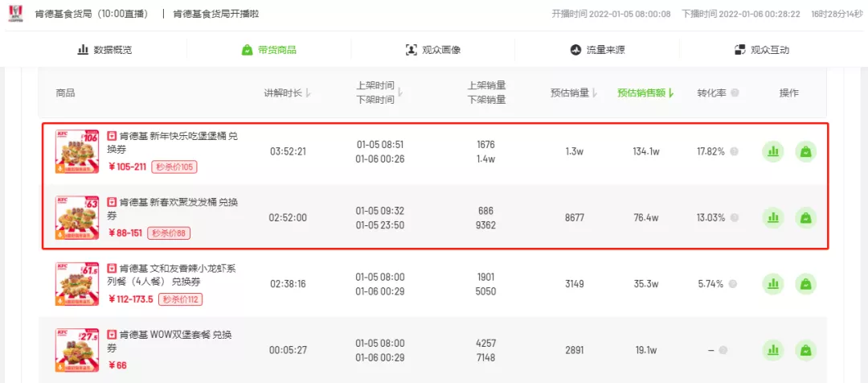Click the 观众画像 portrait icon
This screenshot has height=383, width=868.
(411, 50)
